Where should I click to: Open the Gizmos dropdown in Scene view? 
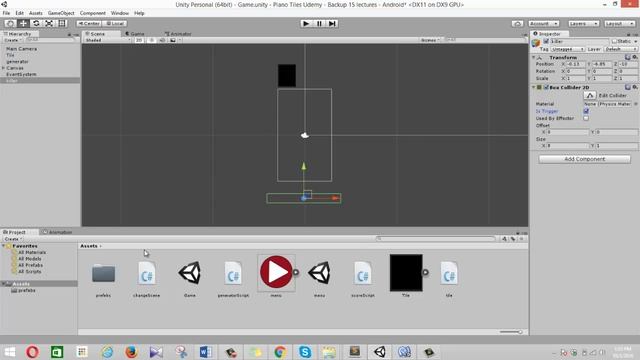coord(430,40)
